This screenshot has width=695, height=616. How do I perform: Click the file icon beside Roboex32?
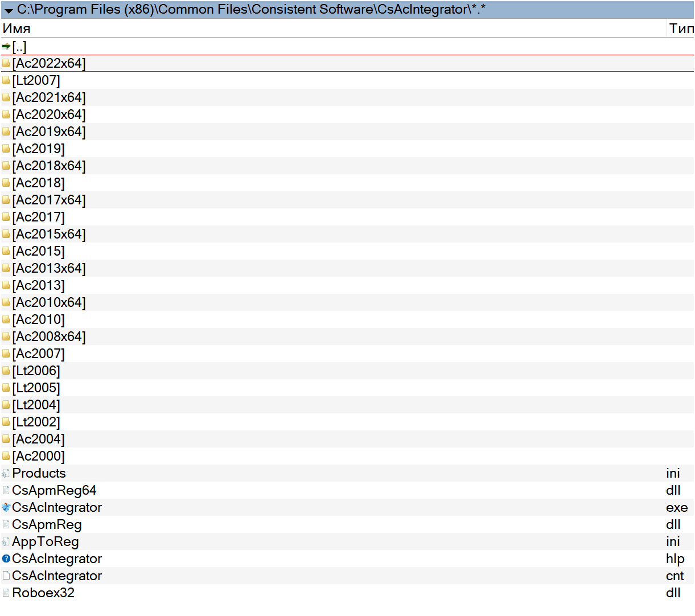[x=6, y=593]
